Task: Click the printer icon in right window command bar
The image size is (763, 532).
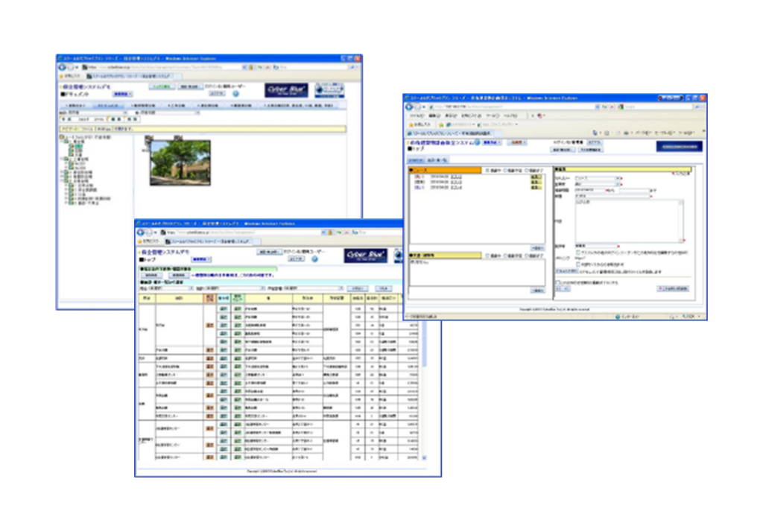Action: click(x=626, y=133)
